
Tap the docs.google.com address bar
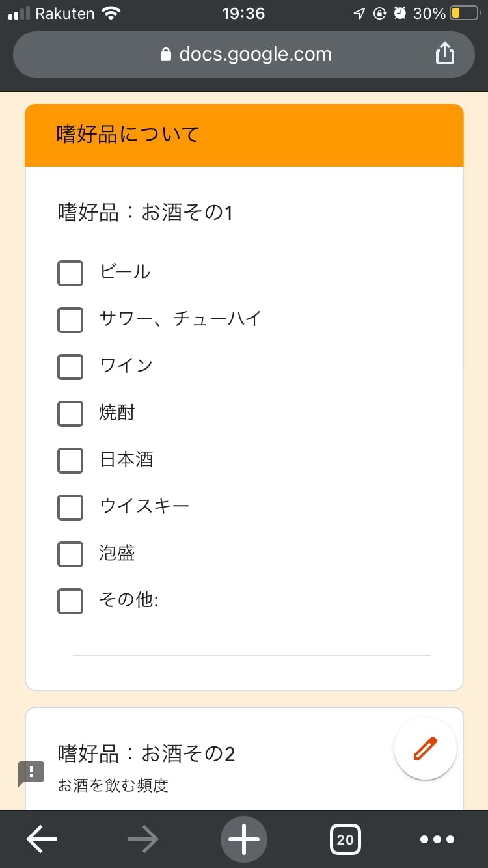tap(255, 55)
